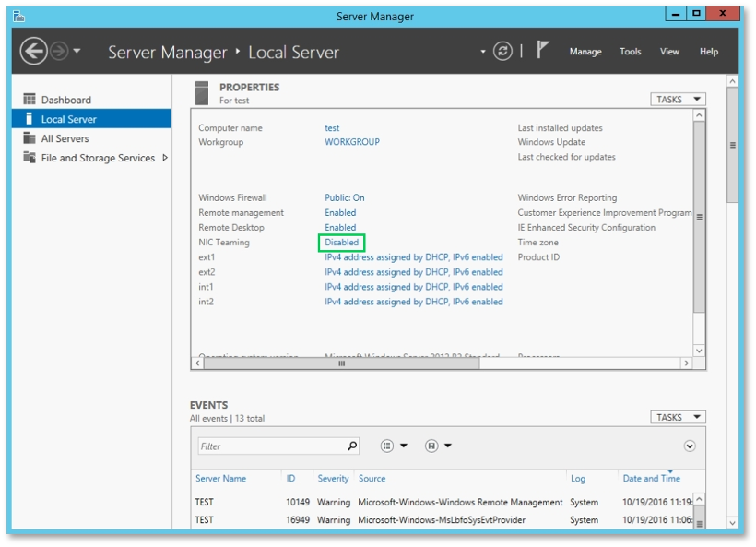The width and height of the screenshot is (756, 547).
Task: Click Remote management Enabled link
Action: click(x=340, y=213)
